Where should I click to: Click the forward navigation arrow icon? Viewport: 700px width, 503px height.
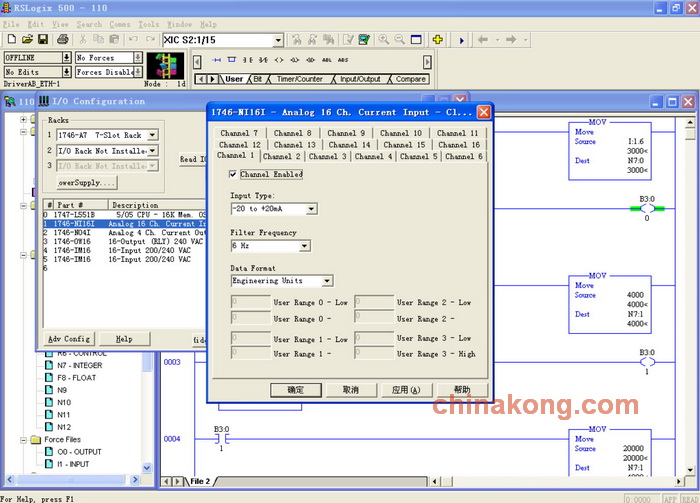click(x=511, y=40)
